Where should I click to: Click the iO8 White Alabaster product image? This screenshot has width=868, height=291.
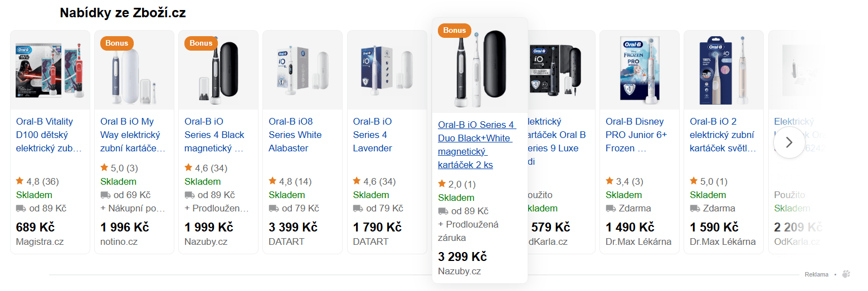pos(303,70)
